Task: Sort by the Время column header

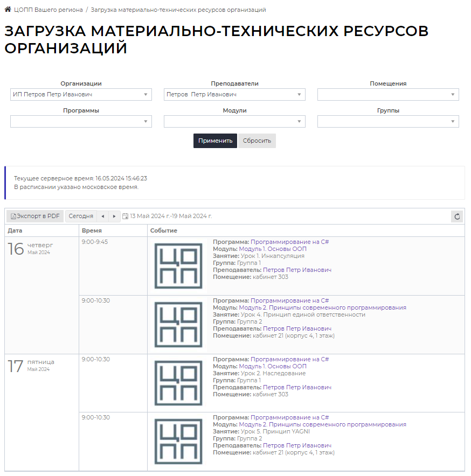Action: tap(92, 230)
